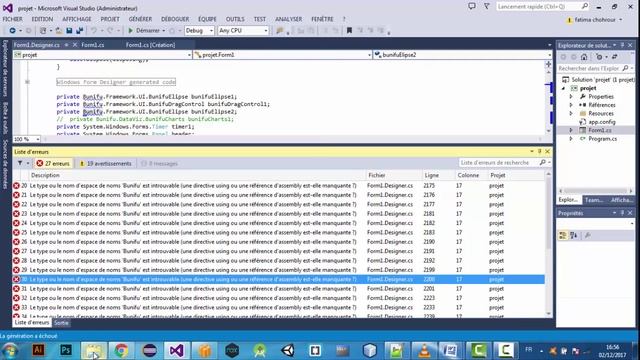
Task: Toggle auto-hide pin on Explorateur de solutions
Action: pos(622,45)
